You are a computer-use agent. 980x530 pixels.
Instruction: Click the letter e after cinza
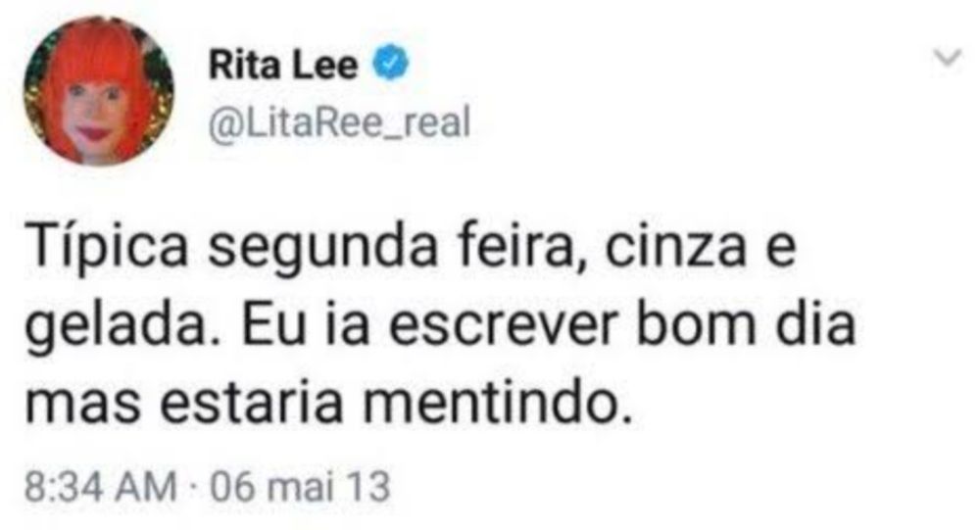point(781,249)
